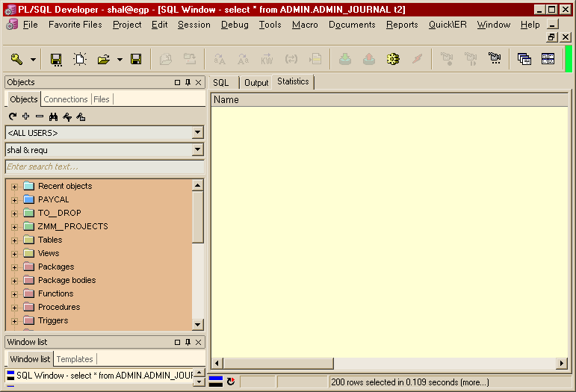
Task: Select the Triggers tree item
Action: pos(53,320)
